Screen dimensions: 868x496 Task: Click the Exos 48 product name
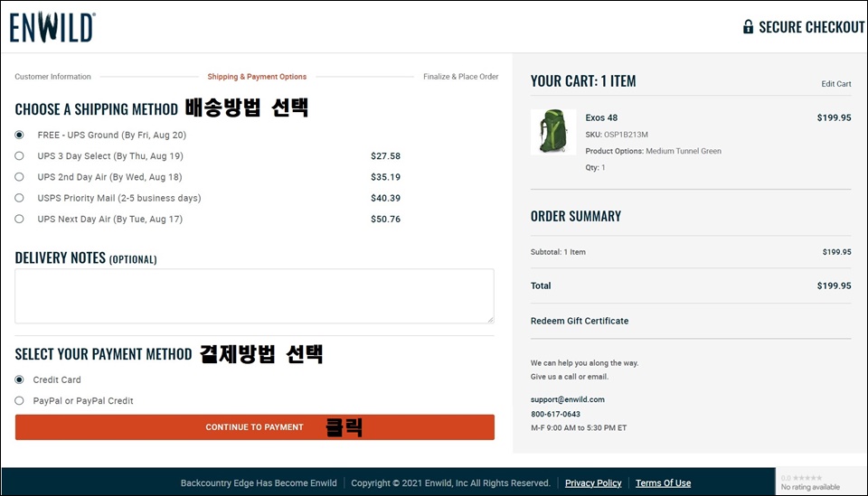tap(601, 117)
